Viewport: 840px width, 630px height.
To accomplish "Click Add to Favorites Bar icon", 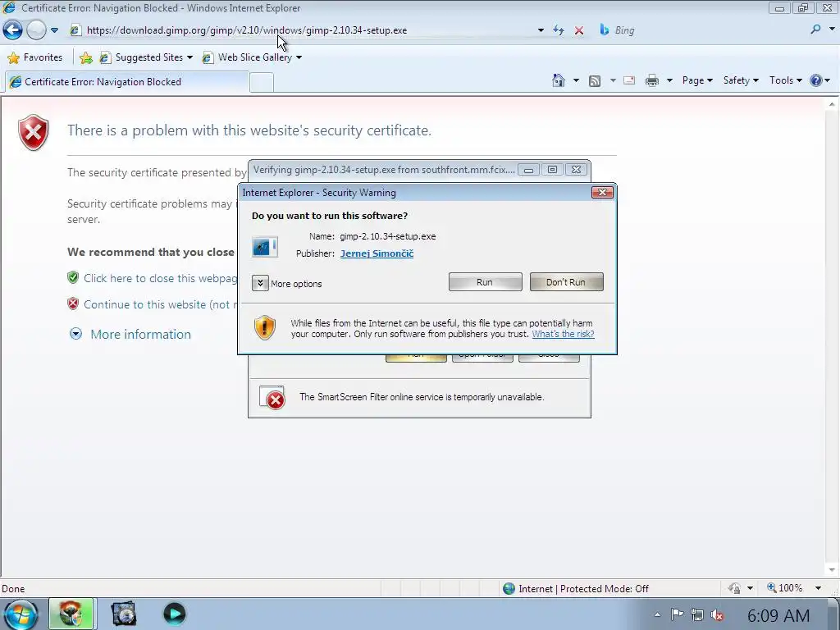I will (x=85, y=57).
